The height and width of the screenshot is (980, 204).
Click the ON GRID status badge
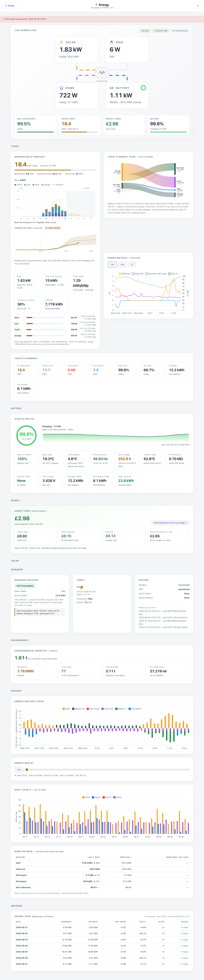point(145,31)
